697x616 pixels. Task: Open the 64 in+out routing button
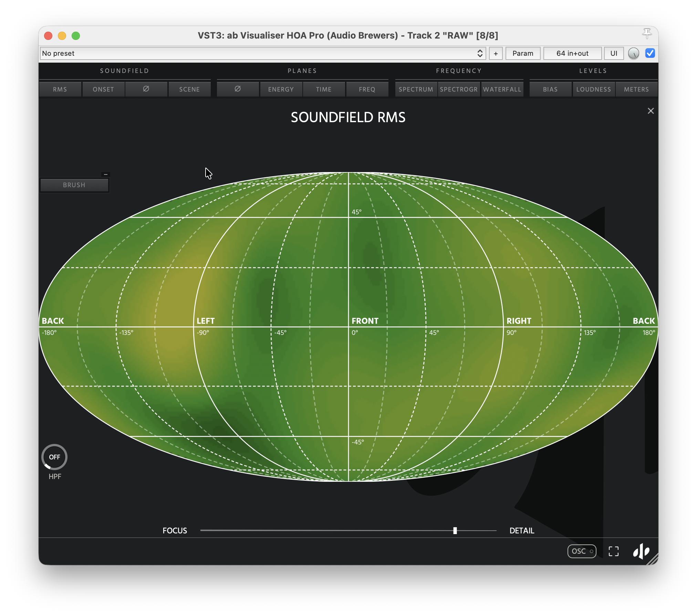pyautogui.click(x=572, y=53)
